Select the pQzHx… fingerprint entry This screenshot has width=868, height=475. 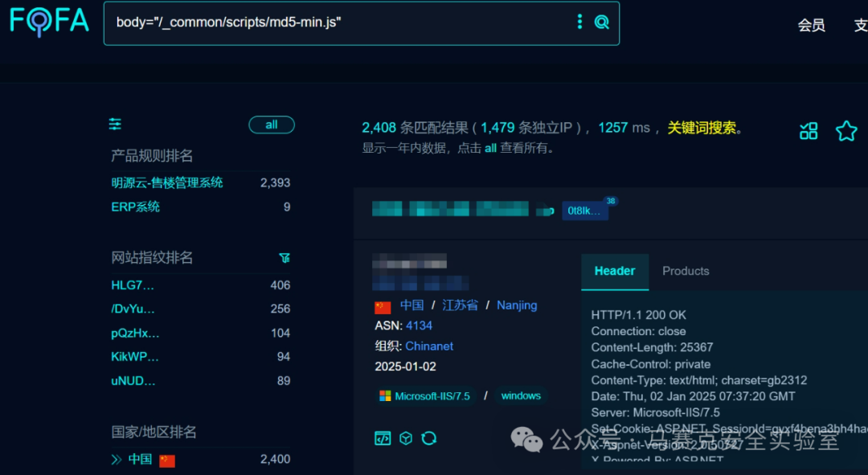(x=134, y=334)
